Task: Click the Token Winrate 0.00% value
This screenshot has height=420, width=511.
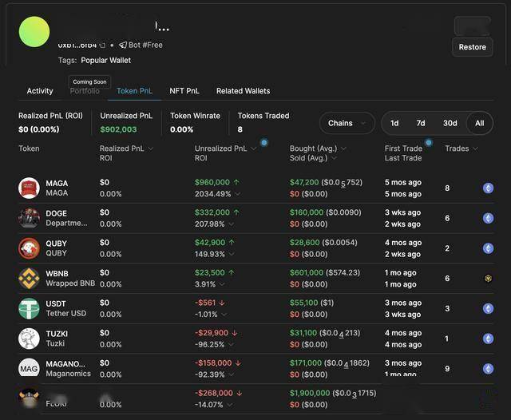Action: click(181, 129)
